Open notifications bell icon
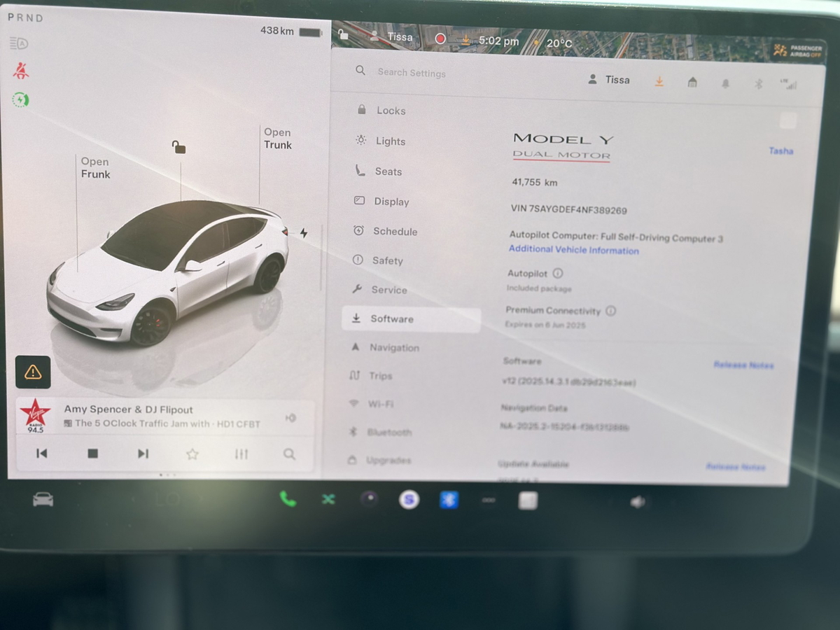 point(725,83)
